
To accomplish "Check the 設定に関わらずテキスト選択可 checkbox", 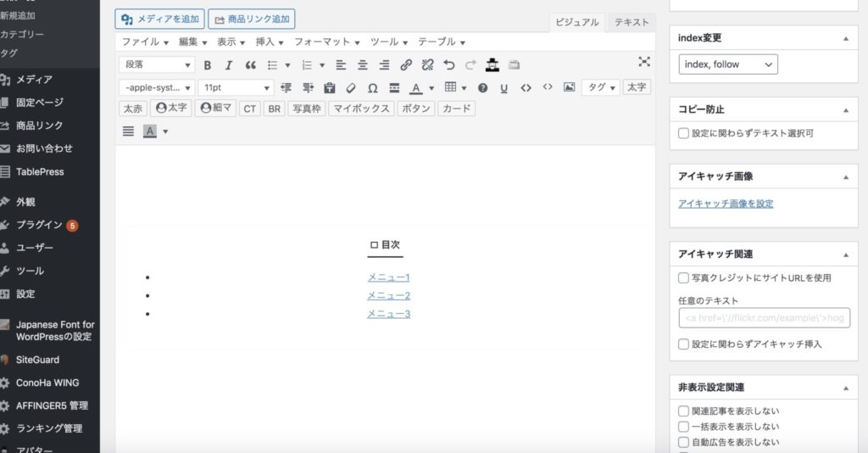I will (684, 133).
